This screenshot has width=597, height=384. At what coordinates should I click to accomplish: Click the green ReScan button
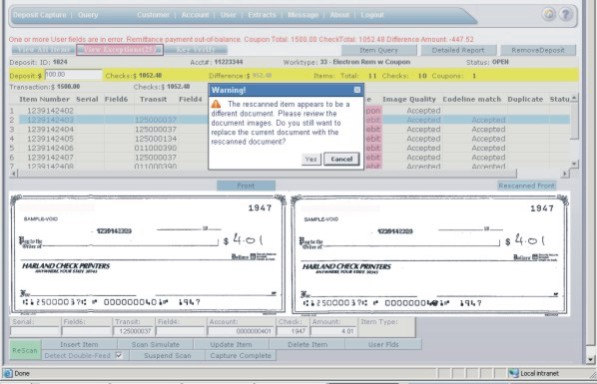(x=25, y=350)
